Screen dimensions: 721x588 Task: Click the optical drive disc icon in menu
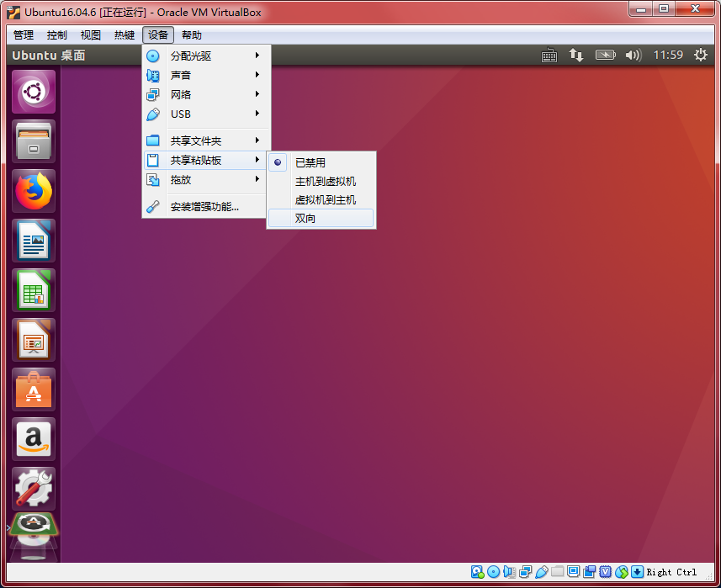click(152, 56)
